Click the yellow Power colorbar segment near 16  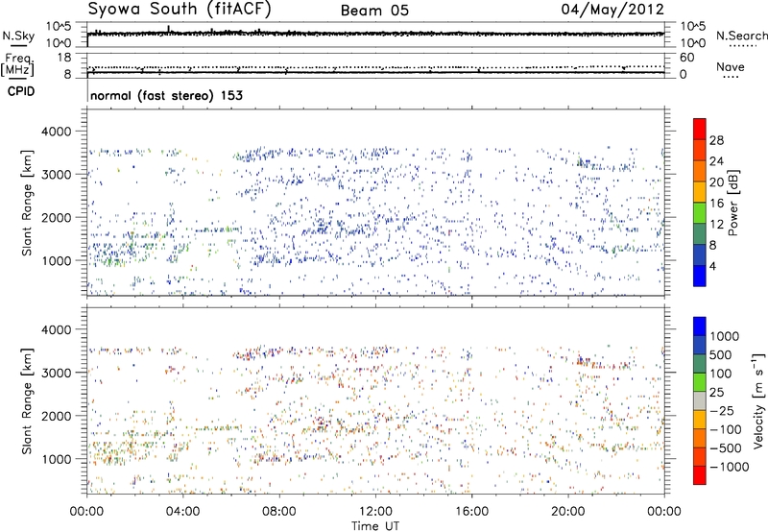(700, 191)
